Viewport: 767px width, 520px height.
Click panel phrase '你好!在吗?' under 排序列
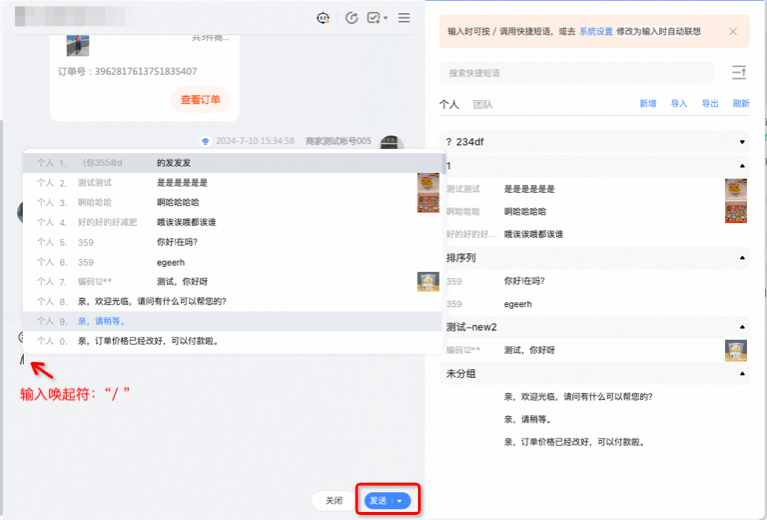pyautogui.click(x=524, y=281)
